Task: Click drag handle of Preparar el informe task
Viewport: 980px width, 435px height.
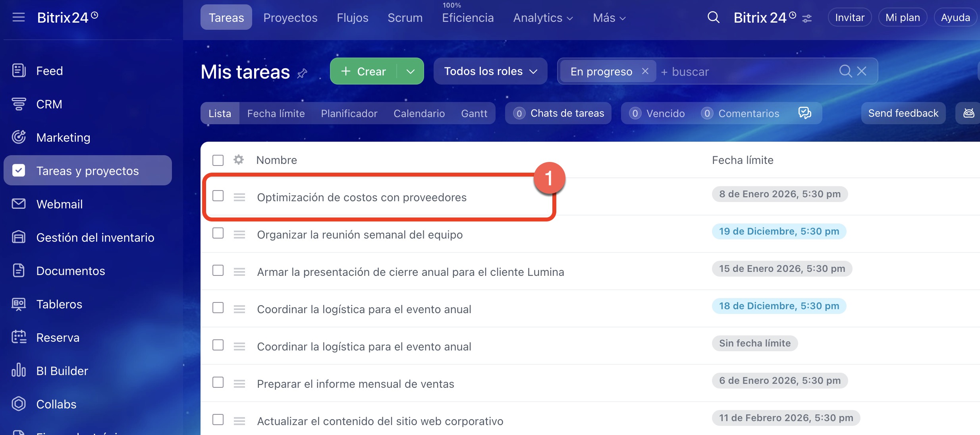Action: [239, 384]
